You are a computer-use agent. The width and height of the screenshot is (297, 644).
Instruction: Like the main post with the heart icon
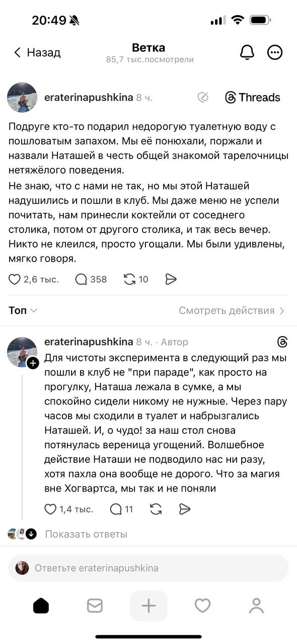coord(14,279)
